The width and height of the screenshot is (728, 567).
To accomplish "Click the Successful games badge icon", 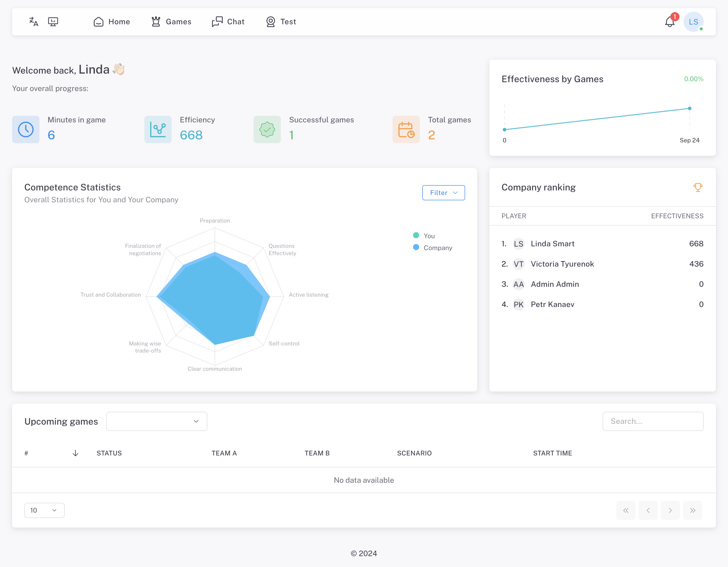I will click(267, 129).
